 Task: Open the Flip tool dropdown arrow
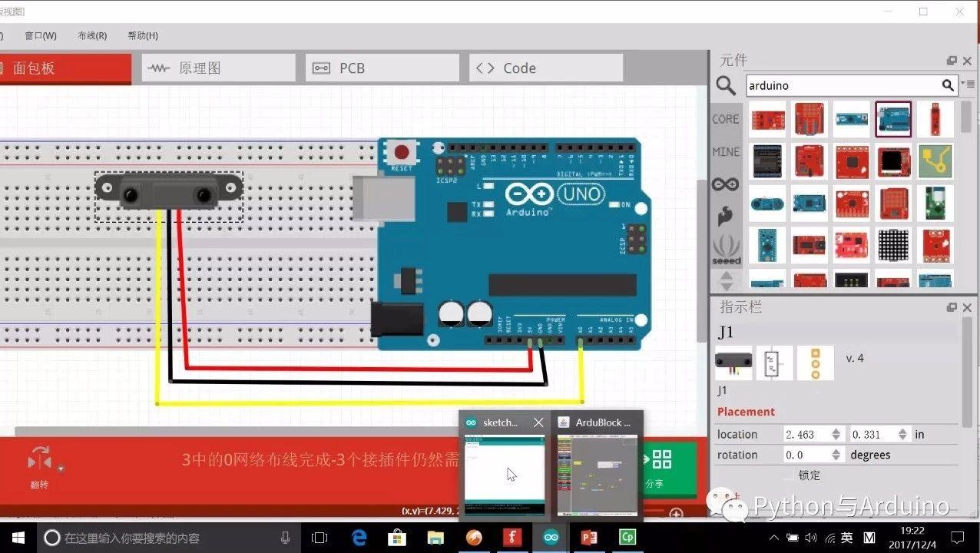[61, 468]
